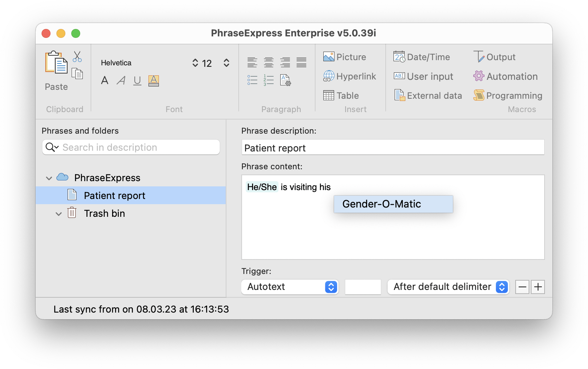Viewport: 588px width, 369px height.
Task: Toggle underline with the U icon
Action: (137, 81)
